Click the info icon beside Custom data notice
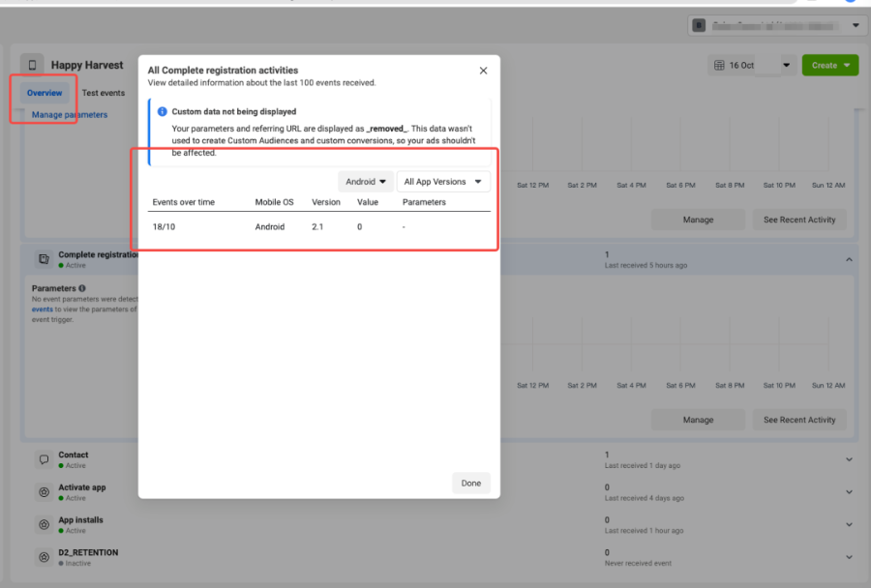 (x=163, y=111)
